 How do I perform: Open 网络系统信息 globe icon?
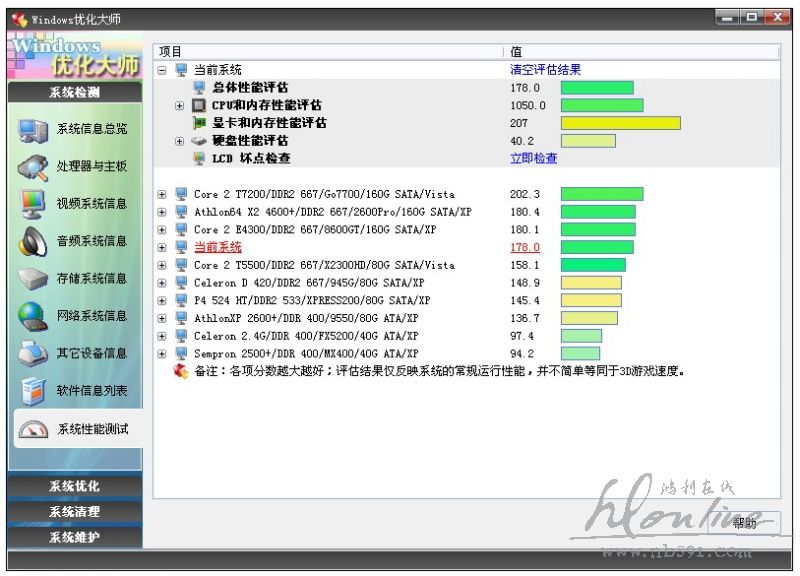click(33, 316)
